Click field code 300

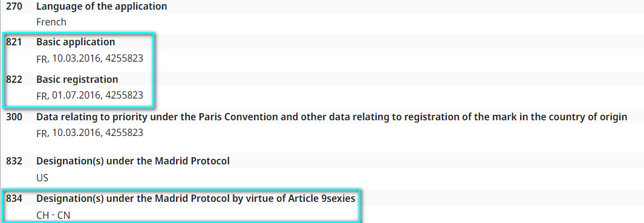pyautogui.click(x=14, y=117)
